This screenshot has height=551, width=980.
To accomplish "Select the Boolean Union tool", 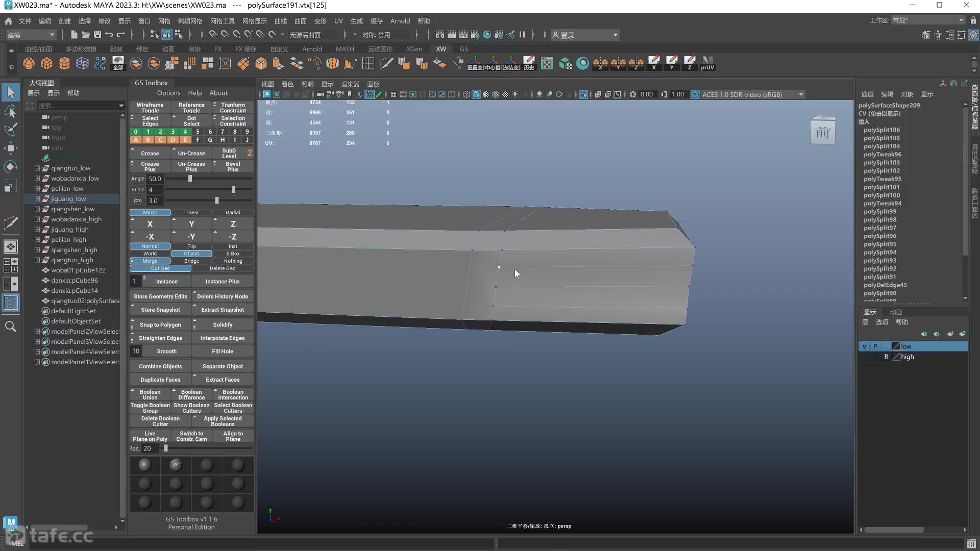I will pyautogui.click(x=150, y=394).
